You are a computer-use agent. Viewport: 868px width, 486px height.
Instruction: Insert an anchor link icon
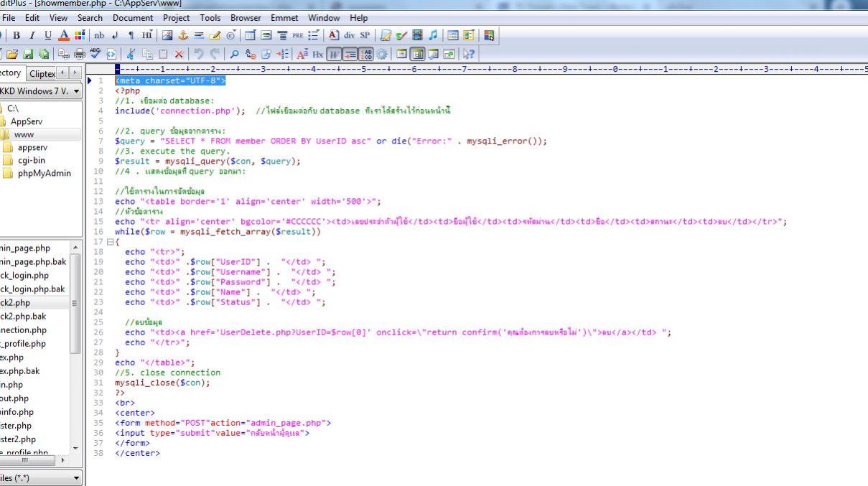point(183,35)
